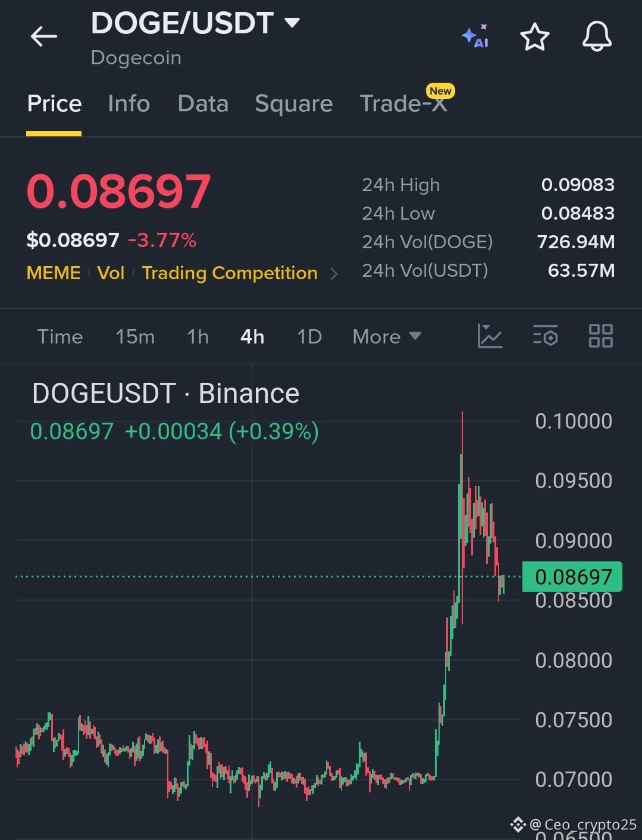Tap the 24h Low value 0.08483
Screen dimensions: 642x840
(x=578, y=213)
